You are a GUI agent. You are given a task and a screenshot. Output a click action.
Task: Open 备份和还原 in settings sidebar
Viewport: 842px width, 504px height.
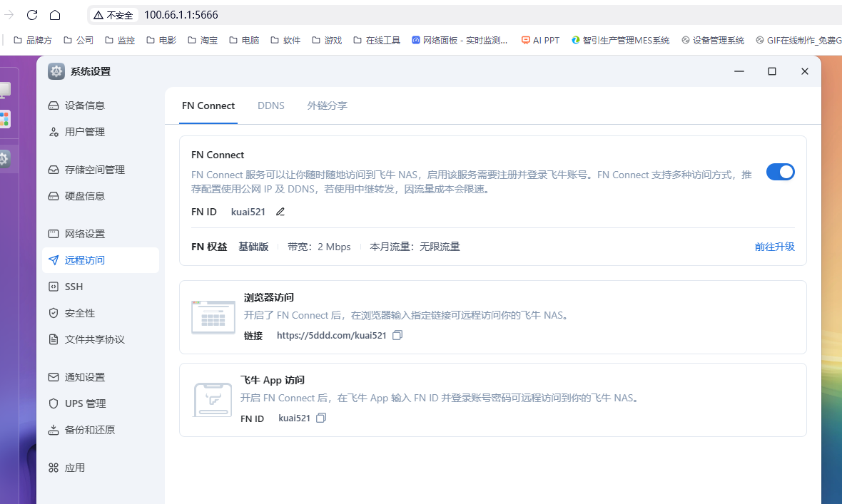click(x=101, y=430)
